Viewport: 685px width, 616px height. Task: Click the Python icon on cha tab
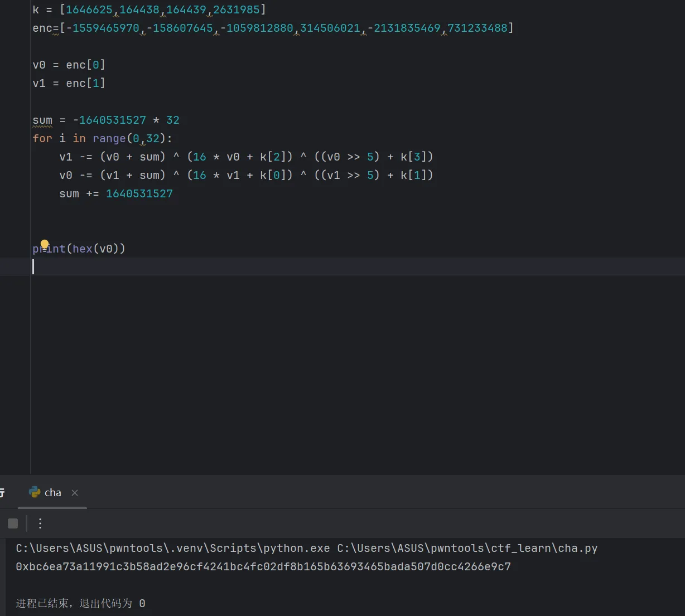[35, 492]
